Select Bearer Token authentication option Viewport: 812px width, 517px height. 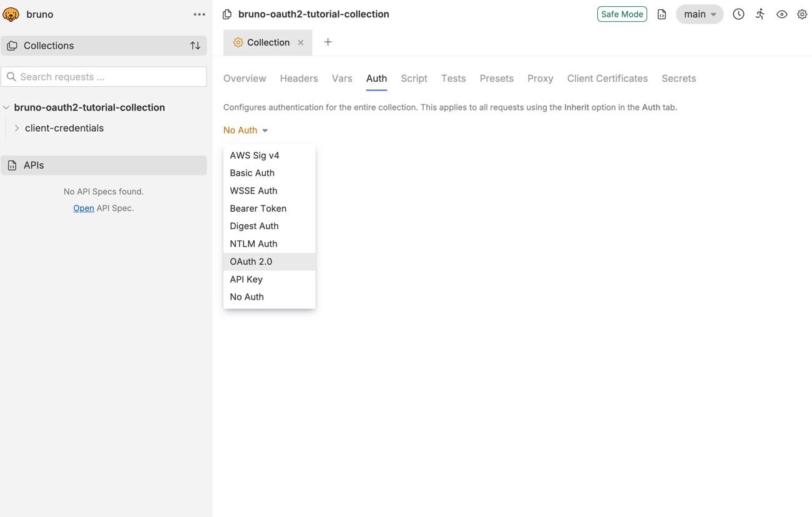click(x=258, y=208)
